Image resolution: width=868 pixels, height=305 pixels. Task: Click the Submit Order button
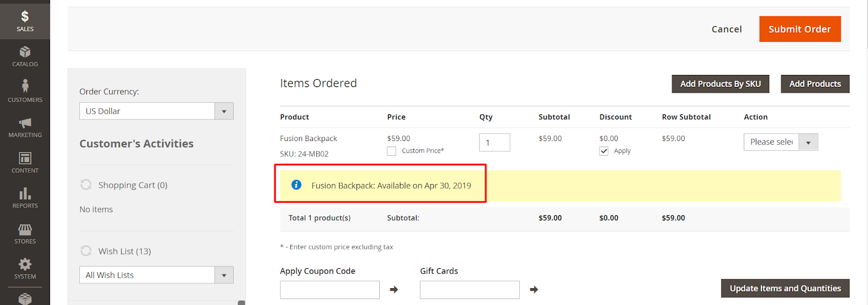click(800, 29)
